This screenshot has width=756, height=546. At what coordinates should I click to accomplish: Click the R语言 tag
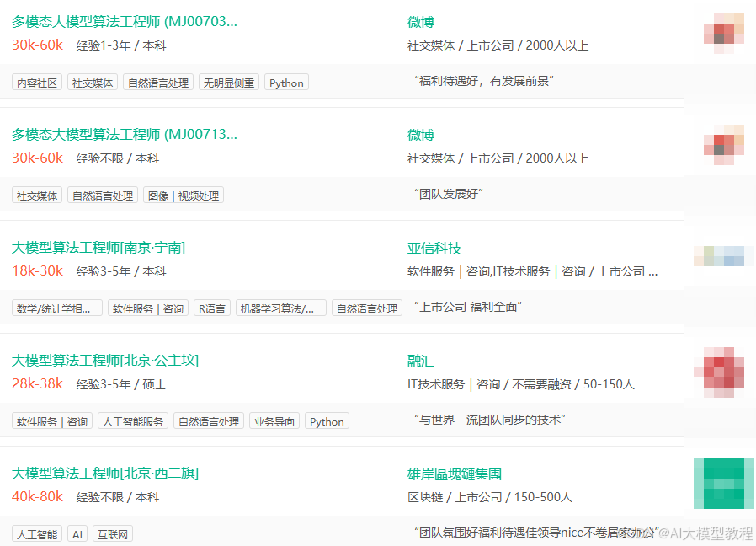pyautogui.click(x=212, y=308)
